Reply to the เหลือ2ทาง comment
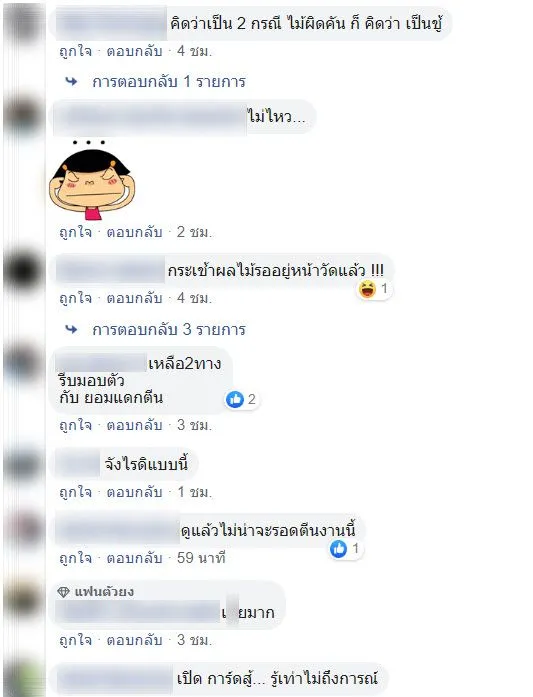Image resolution: width=533 pixels, height=697 pixels. coord(134,425)
